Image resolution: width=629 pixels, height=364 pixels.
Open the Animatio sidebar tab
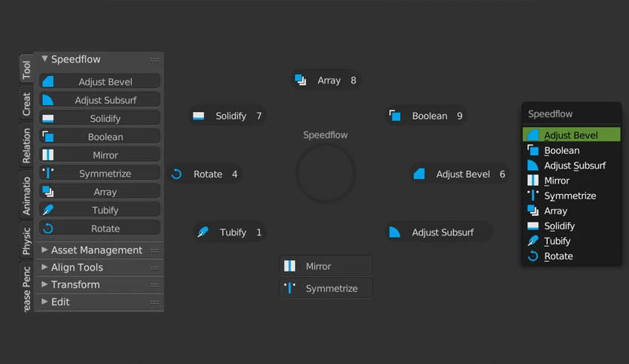pyautogui.click(x=26, y=196)
